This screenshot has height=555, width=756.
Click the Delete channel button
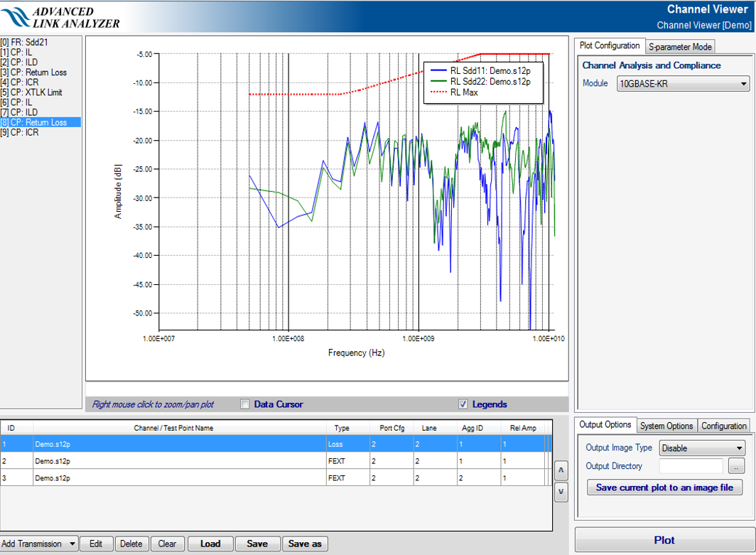131,544
